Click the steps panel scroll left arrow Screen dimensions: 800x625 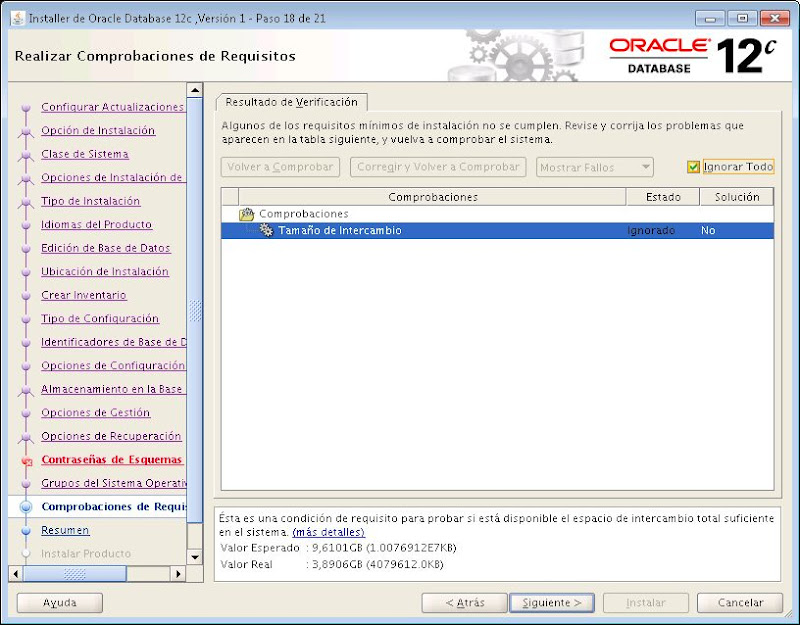pyautogui.click(x=16, y=573)
